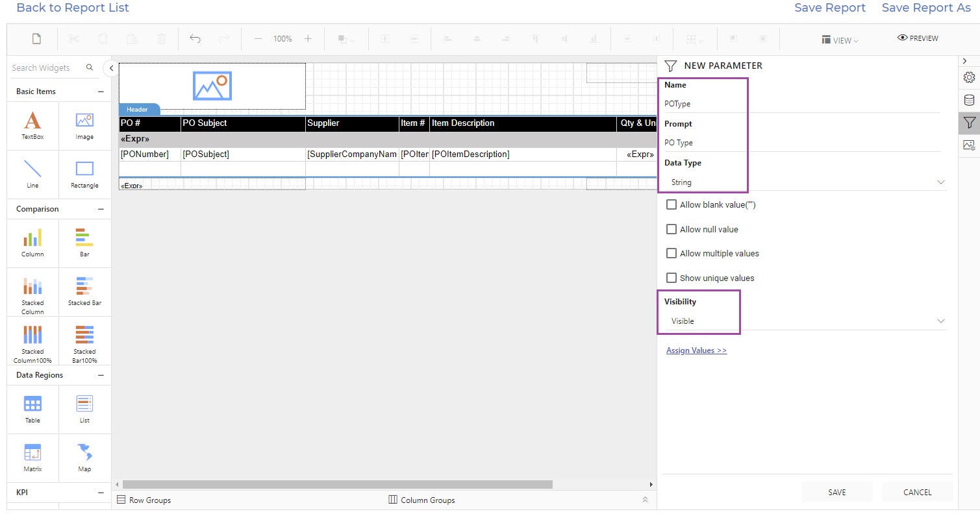This screenshot has height=514, width=980.
Task: Open the VIEW menu
Action: pyautogui.click(x=840, y=40)
